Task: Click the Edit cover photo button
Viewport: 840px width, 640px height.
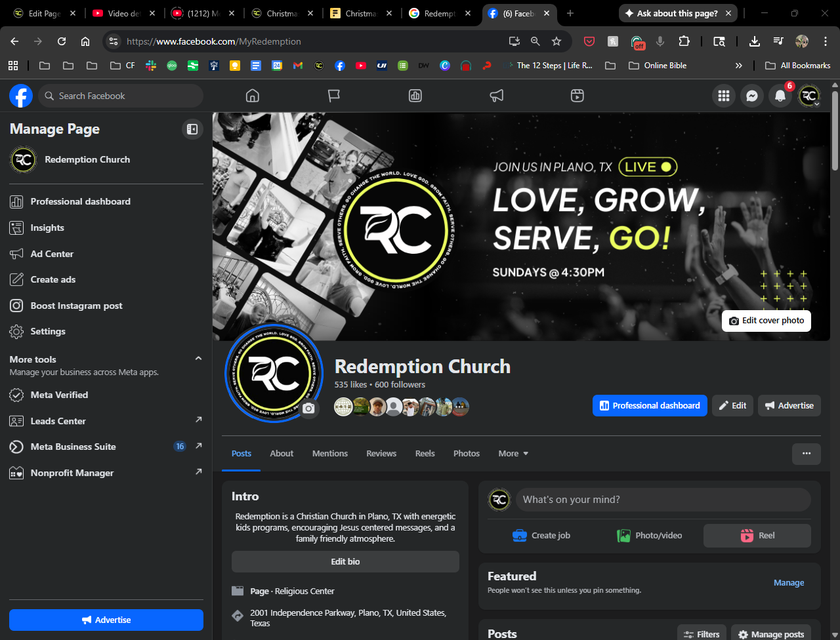Action: (x=766, y=321)
